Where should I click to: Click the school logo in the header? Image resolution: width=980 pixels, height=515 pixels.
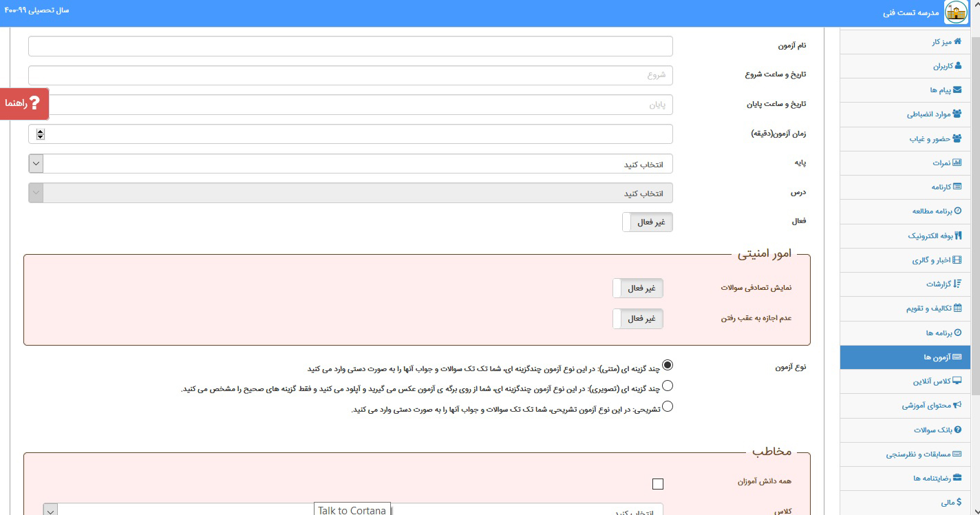pyautogui.click(x=956, y=12)
